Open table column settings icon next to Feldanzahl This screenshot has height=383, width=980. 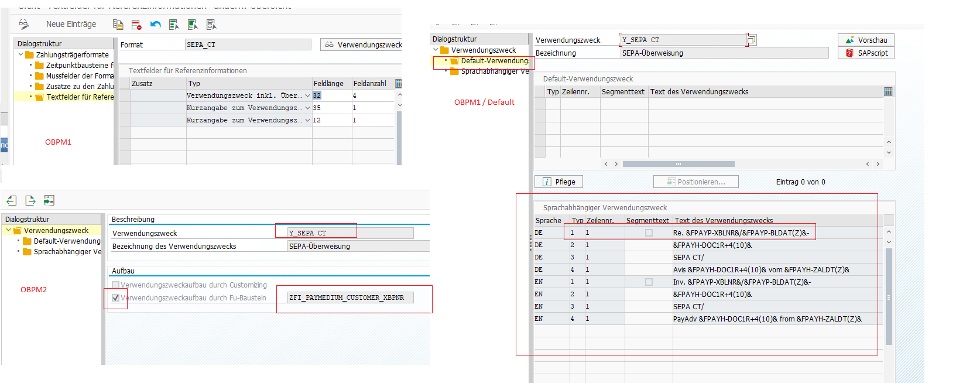click(x=399, y=84)
